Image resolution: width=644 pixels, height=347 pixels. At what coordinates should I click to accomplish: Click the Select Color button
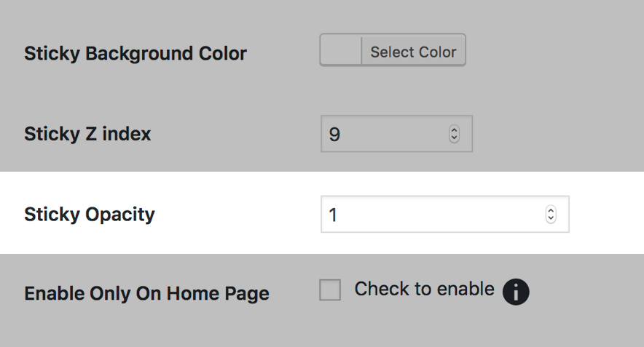(x=413, y=52)
